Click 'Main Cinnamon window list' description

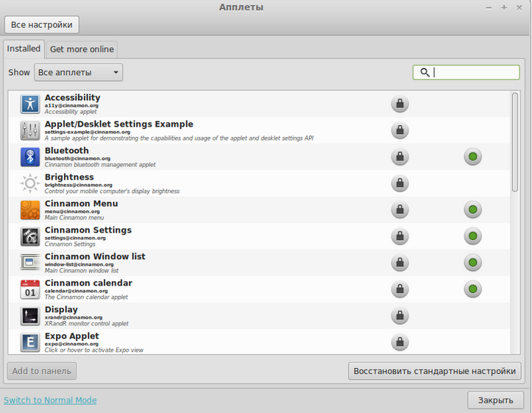(82, 270)
